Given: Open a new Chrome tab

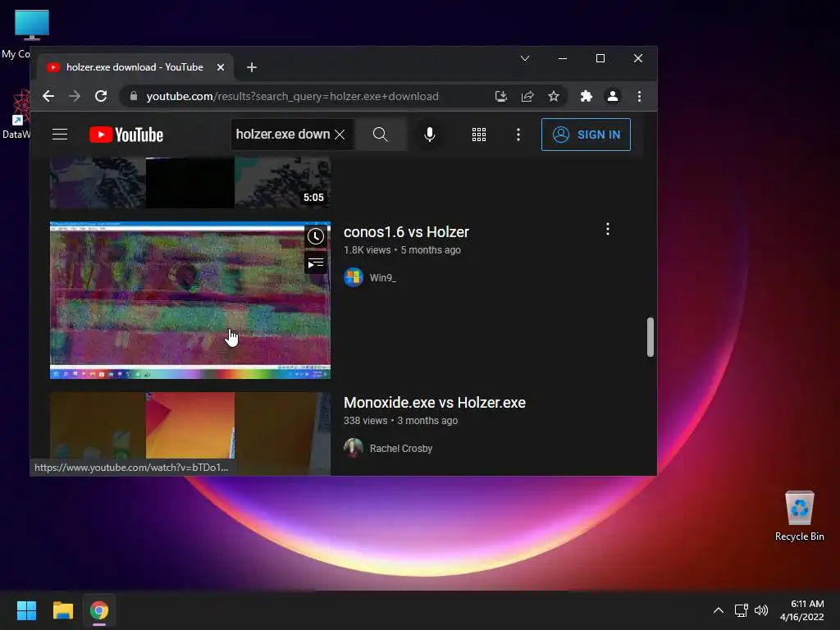Looking at the screenshot, I should point(252,67).
